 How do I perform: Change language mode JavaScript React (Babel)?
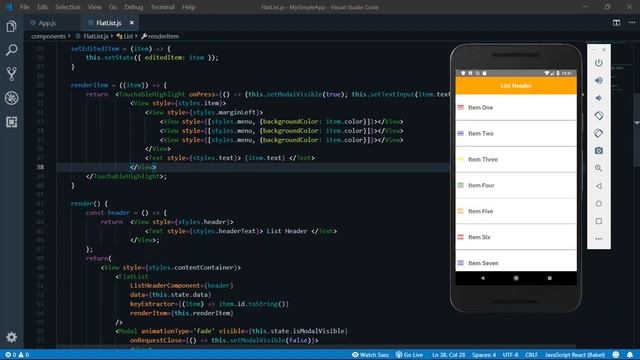[x=575, y=355]
